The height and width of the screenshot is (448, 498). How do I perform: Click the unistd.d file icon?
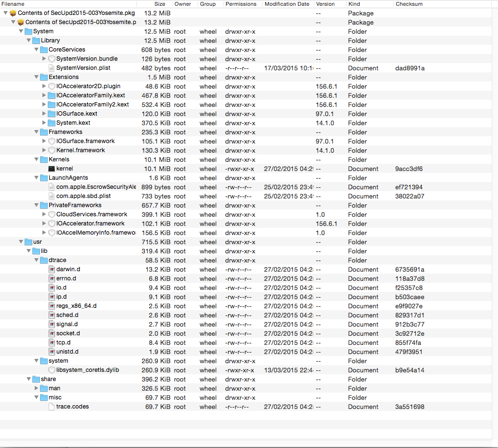point(52,352)
